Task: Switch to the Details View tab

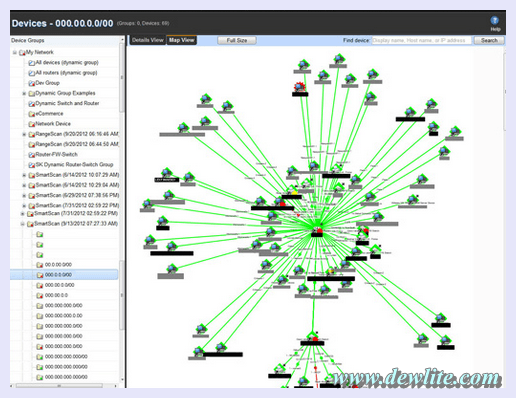Action: point(148,40)
